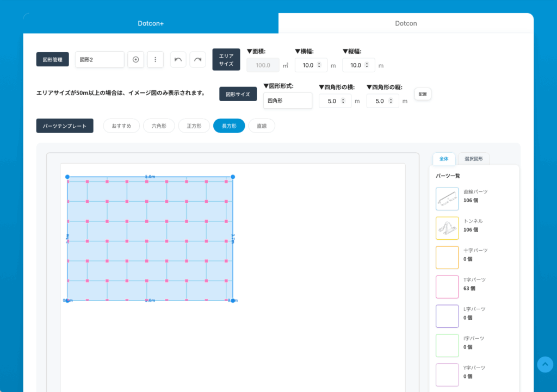Switch to the 選択図形 tab
The image size is (557, 392).
click(x=474, y=159)
